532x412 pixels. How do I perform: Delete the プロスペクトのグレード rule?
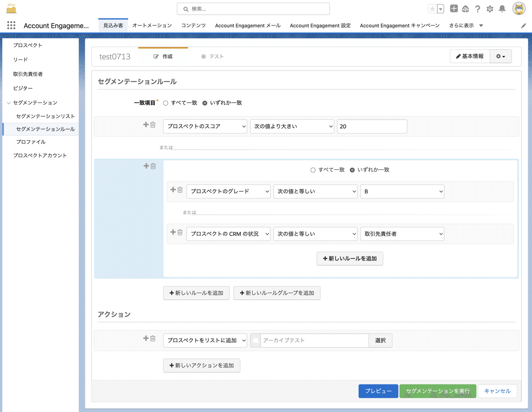coord(180,190)
